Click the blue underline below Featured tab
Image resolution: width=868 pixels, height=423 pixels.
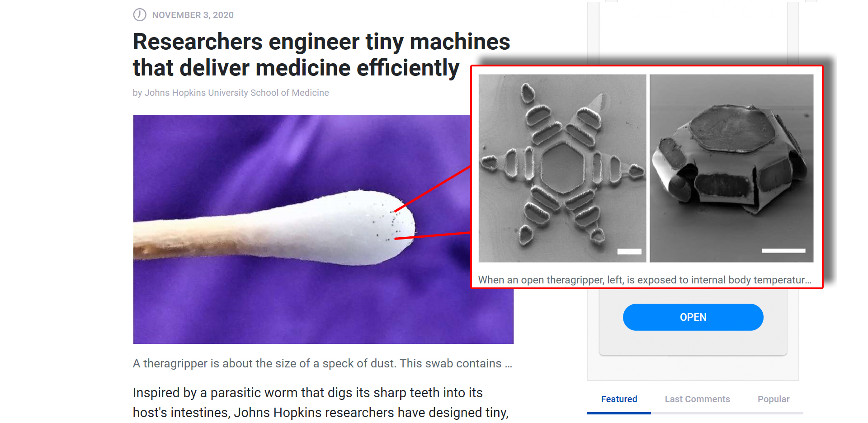tap(619, 413)
